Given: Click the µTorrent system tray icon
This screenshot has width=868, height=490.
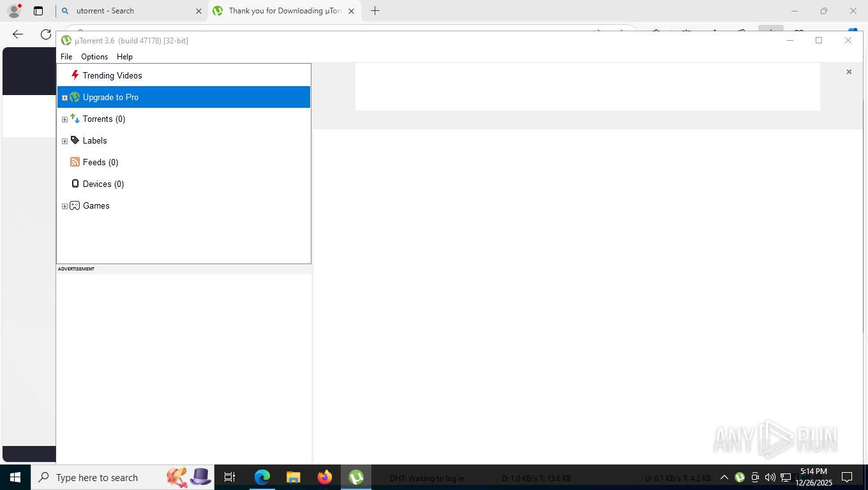Looking at the screenshot, I should click(x=740, y=477).
